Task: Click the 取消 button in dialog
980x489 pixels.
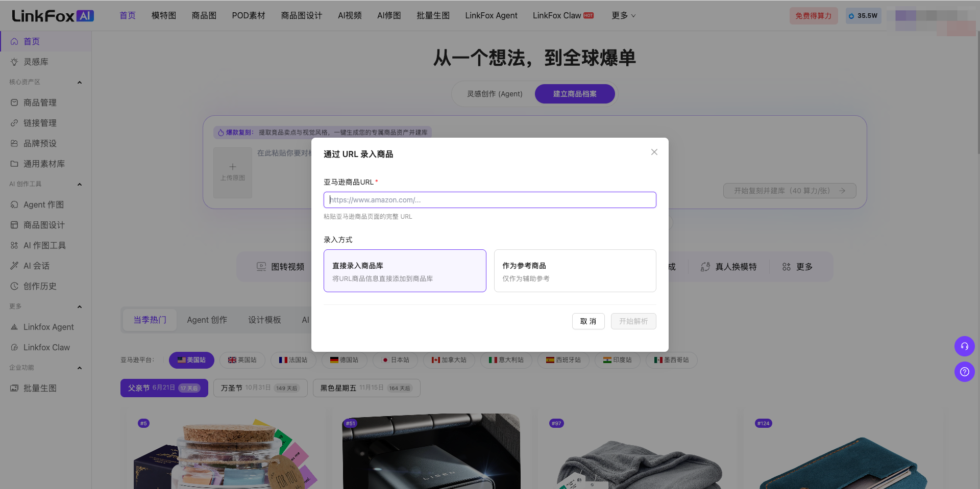Action: point(588,321)
